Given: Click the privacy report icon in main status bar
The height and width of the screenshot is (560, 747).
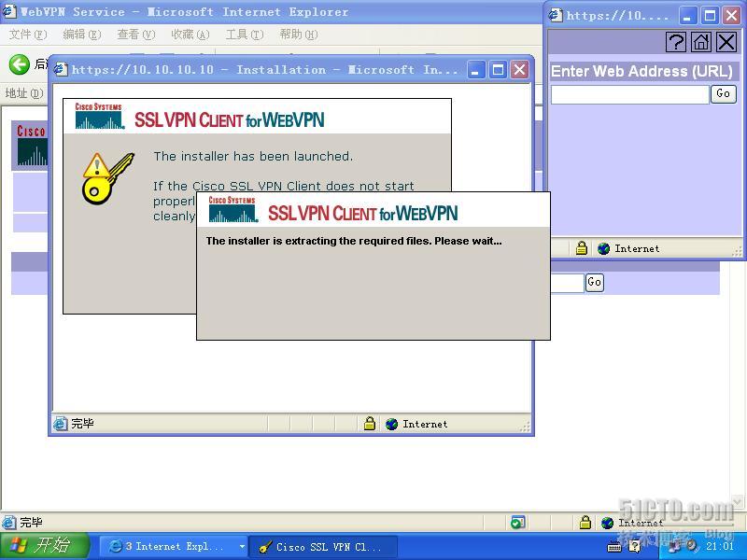Looking at the screenshot, I should click(517, 523).
